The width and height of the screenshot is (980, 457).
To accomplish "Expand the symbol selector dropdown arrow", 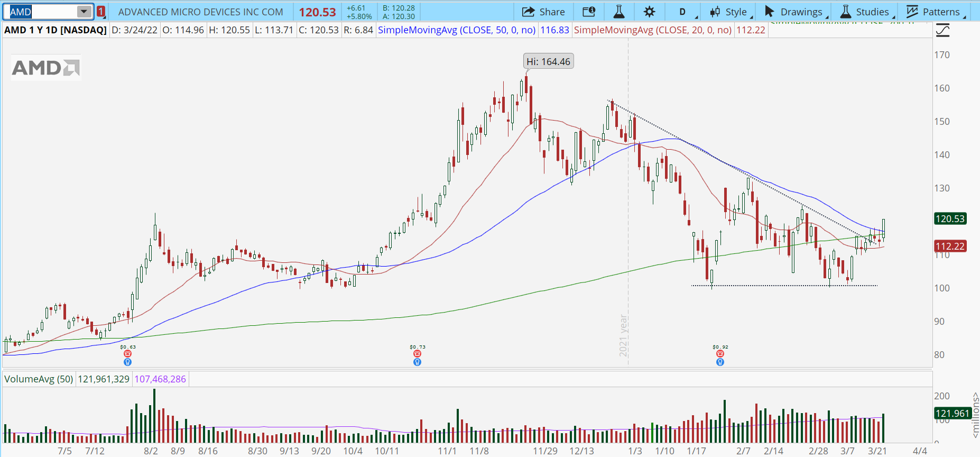I will click(x=84, y=12).
